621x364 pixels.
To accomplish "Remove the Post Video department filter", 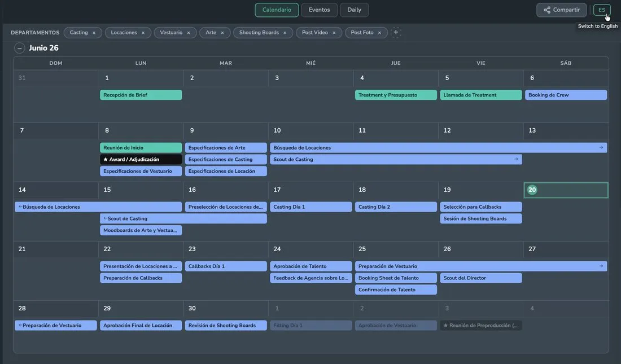I will coord(334,33).
